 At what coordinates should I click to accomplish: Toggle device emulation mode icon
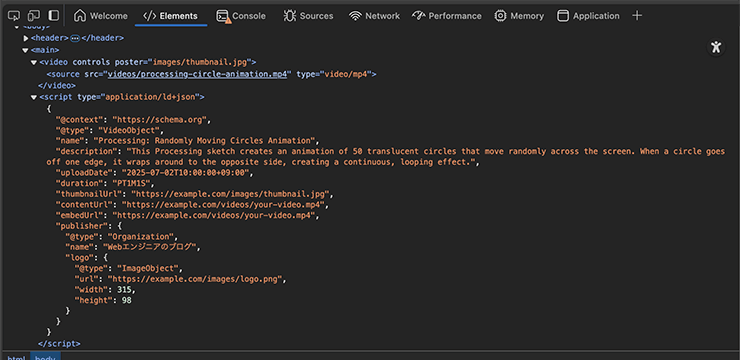[34, 16]
